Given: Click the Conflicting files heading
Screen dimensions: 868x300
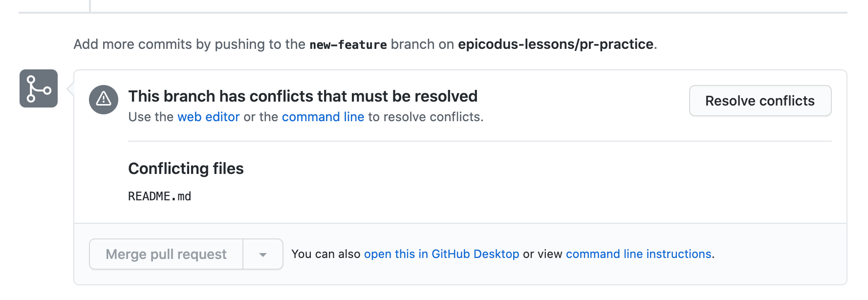Looking at the screenshot, I should (186, 169).
